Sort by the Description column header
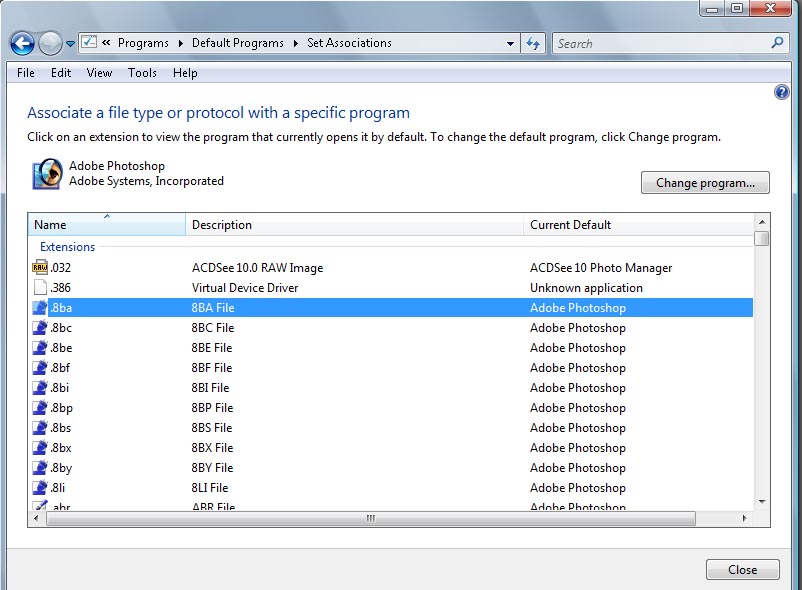 (354, 224)
